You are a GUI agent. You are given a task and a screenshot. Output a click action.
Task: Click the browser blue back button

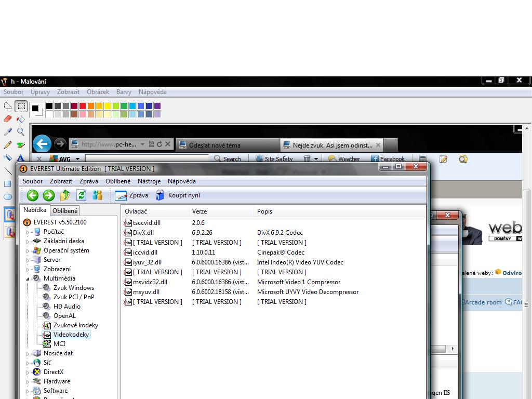(x=42, y=144)
